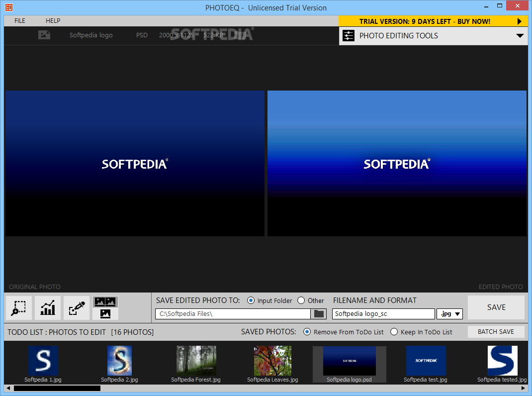
Task: Click the 'TODO LIST : PHOTOS TO EDIT' label
Action: (57, 332)
